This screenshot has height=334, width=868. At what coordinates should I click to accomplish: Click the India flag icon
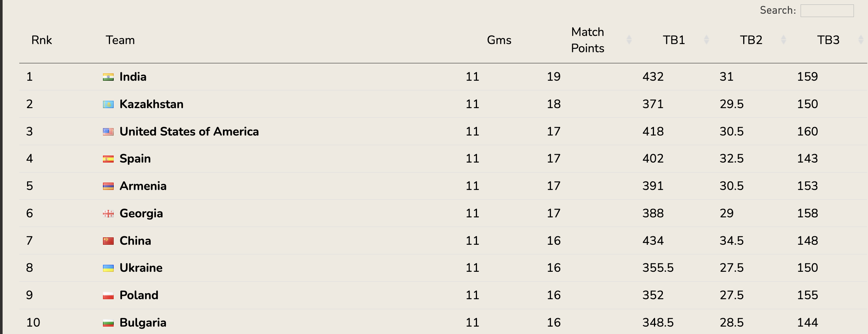coord(108,77)
